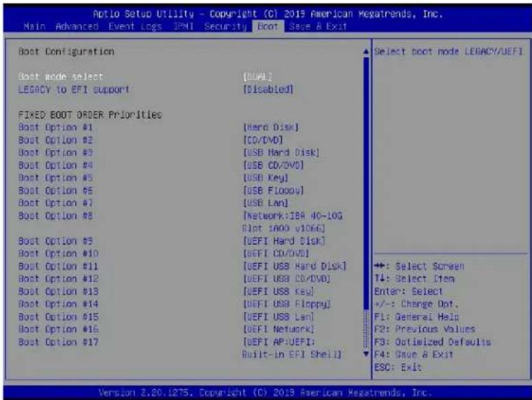
Task: Click the Enter: Select hint
Action: pos(409,292)
